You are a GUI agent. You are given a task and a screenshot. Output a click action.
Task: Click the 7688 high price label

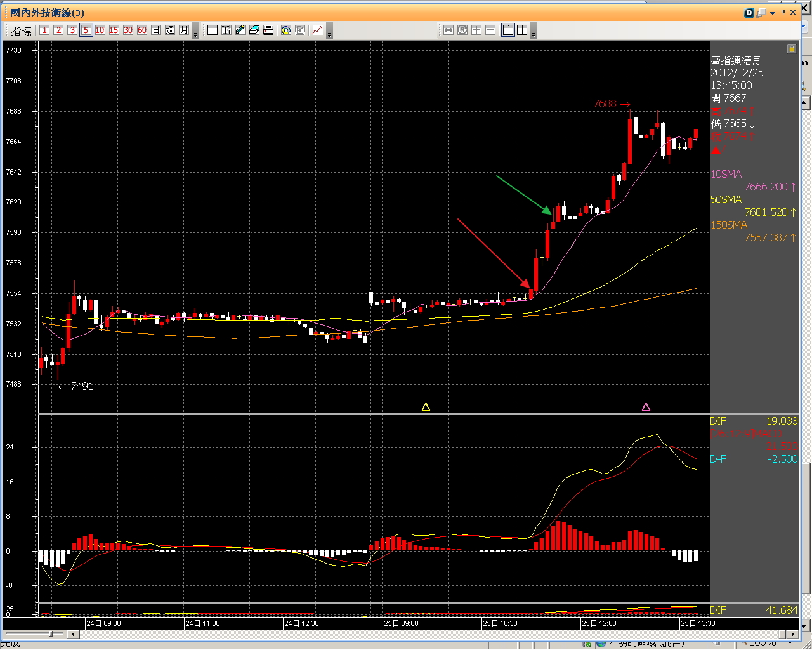coord(605,104)
